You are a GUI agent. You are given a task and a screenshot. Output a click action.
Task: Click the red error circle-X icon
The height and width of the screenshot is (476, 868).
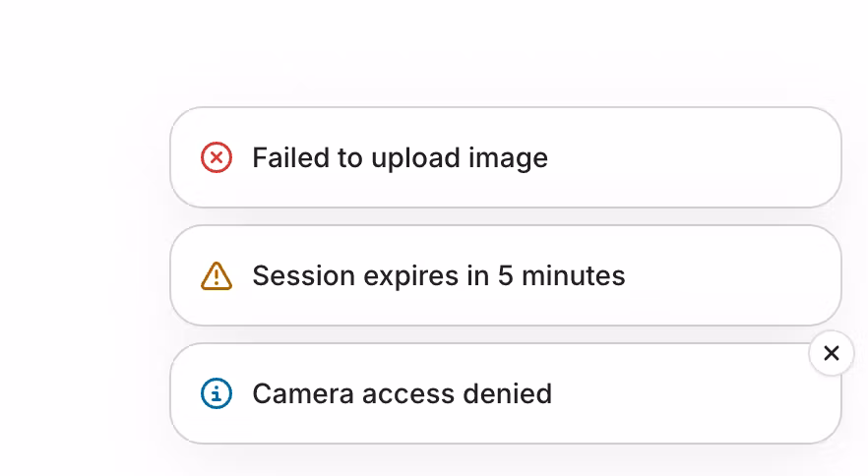click(217, 157)
